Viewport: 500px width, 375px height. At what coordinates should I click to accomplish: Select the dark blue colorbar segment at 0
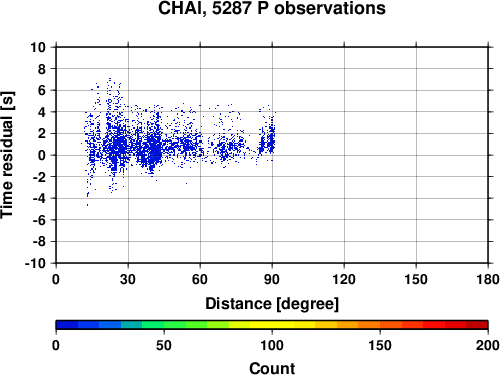click(67, 325)
